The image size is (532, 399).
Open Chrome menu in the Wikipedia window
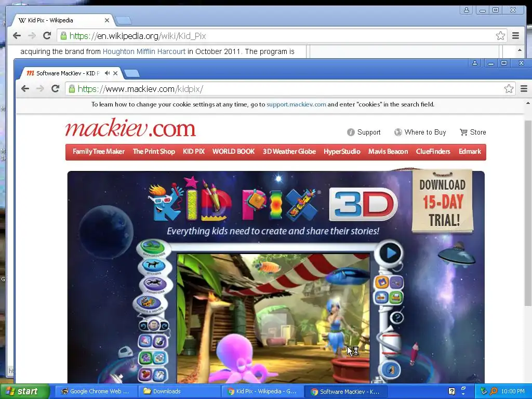click(x=515, y=36)
